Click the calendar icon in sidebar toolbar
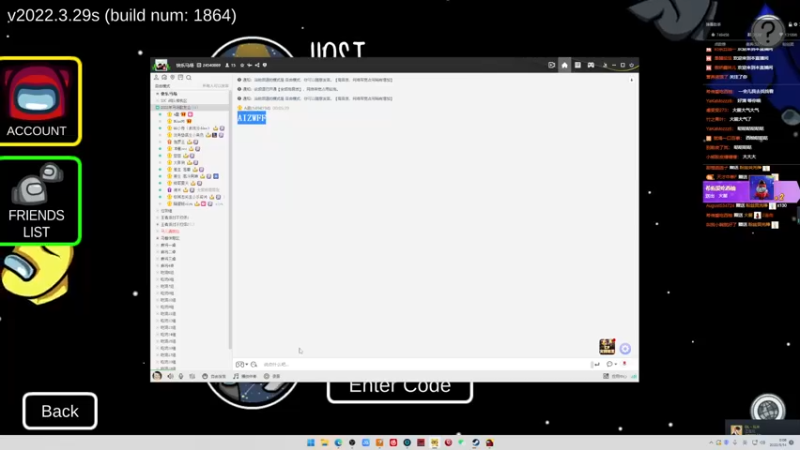The image size is (800, 450). point(181,78)
